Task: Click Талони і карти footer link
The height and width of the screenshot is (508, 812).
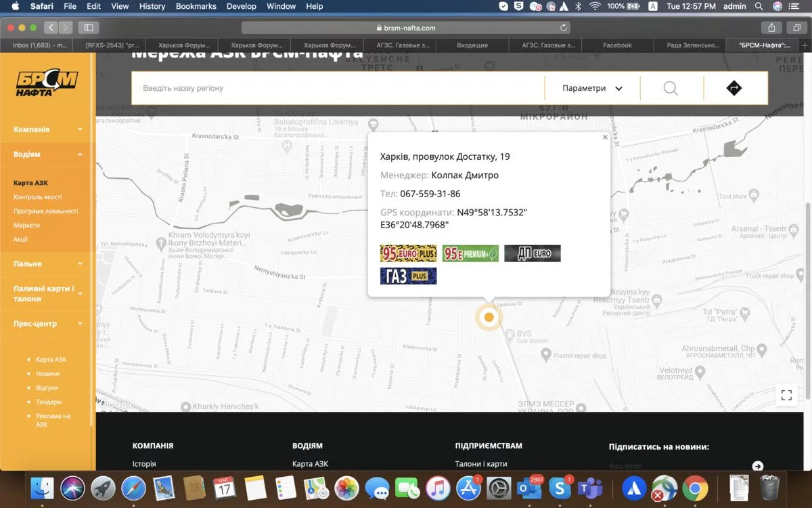Action: tap(481, 464)
